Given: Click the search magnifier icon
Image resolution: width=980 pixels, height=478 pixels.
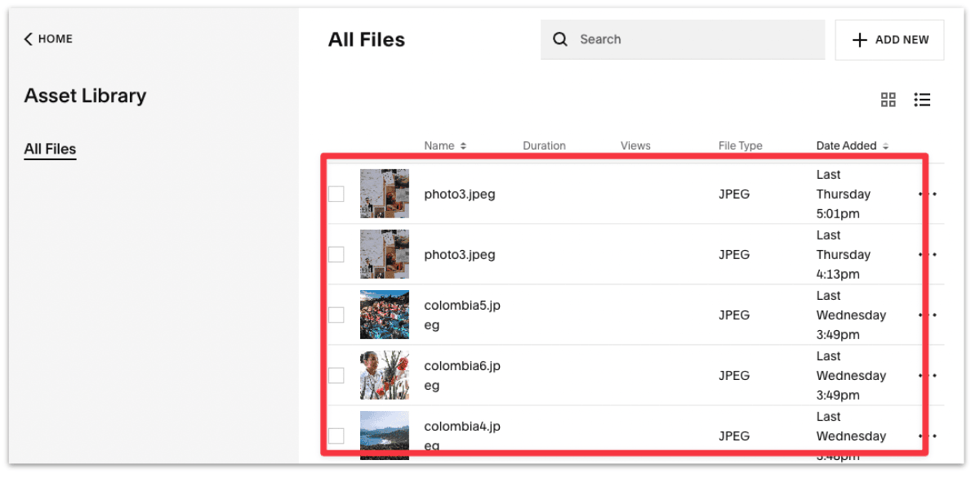Looking at the screenshot, I should click(560, 39).
